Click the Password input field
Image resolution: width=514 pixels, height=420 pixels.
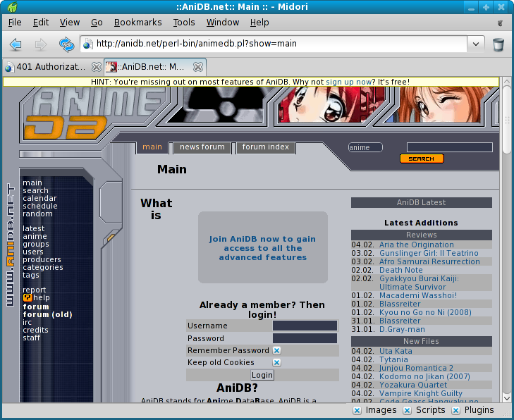305,338
